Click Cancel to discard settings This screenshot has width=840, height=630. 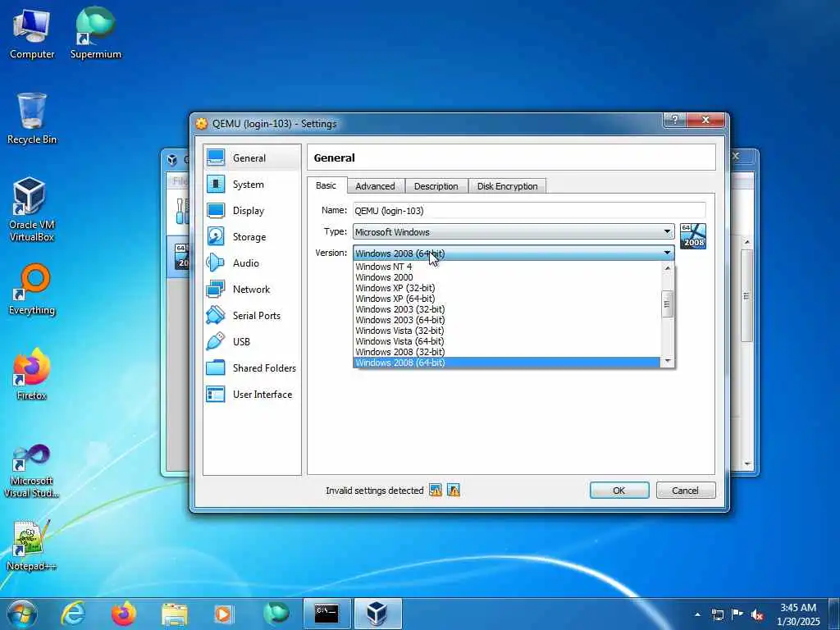point(685,491)
